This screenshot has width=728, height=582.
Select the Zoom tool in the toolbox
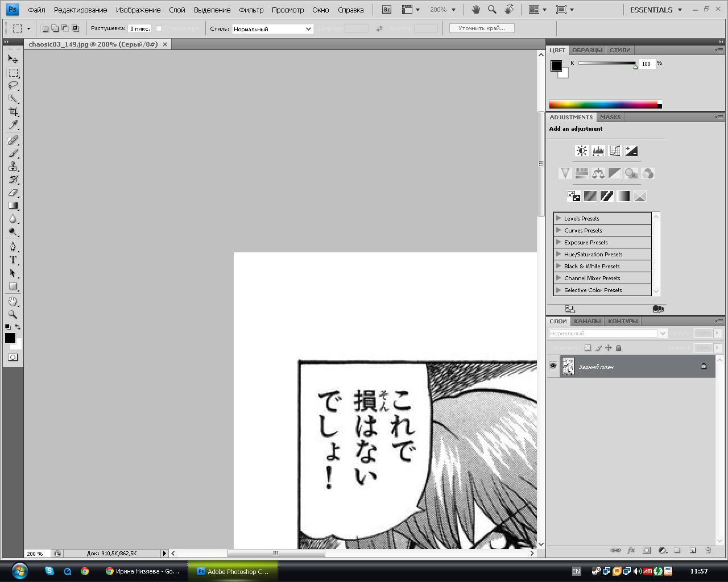tap(13, 314)
